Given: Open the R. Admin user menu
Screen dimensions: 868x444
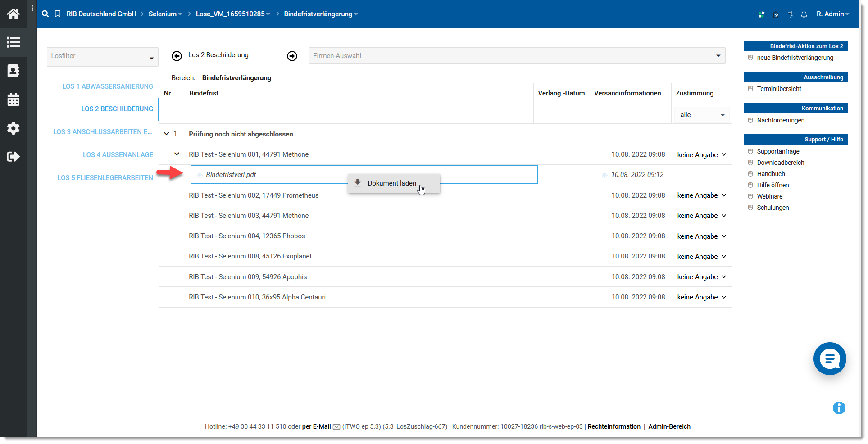Looking at the screenshot, I should pyautogui.click(x=833, y=14).
